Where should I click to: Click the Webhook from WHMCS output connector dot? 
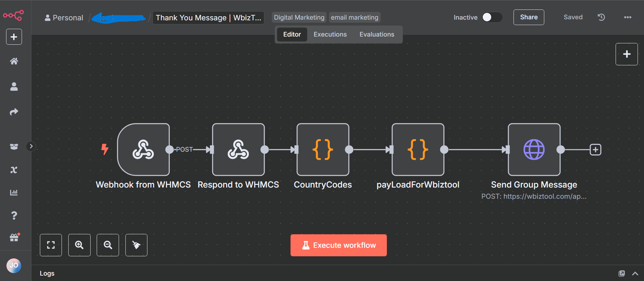[169, 149]
